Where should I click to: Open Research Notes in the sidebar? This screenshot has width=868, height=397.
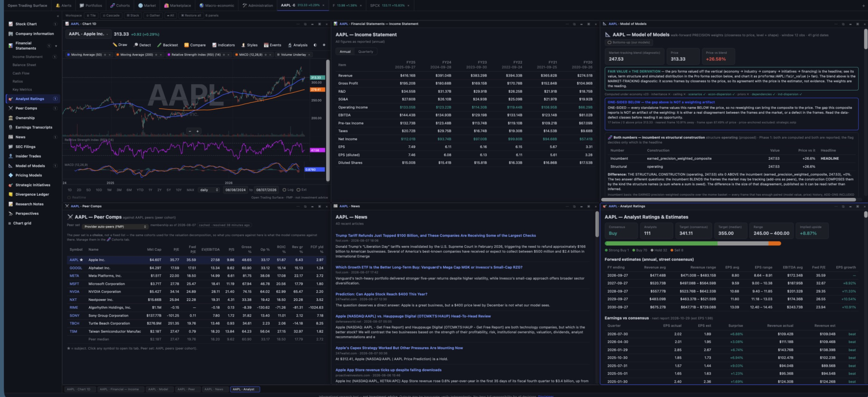[29, 204]
